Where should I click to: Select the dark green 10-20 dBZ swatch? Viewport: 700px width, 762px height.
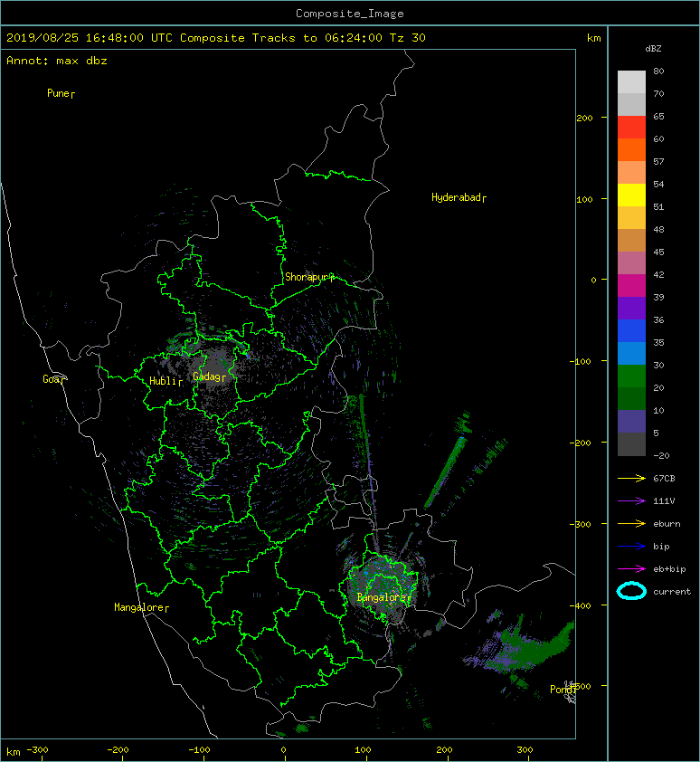pyautogui.click(x=631, y=399)
